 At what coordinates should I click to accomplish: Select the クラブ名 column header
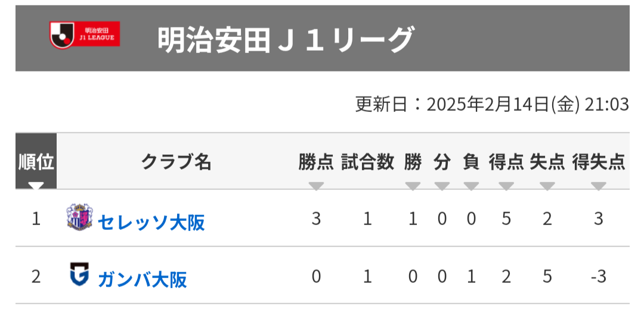[x=176, y=161]
